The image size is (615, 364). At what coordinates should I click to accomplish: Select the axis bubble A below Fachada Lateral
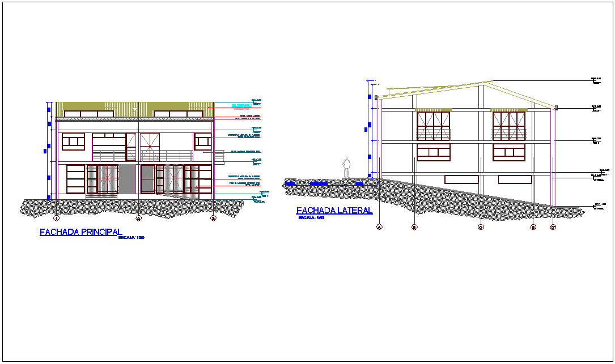pyautogui.click(x=379, y=226)
